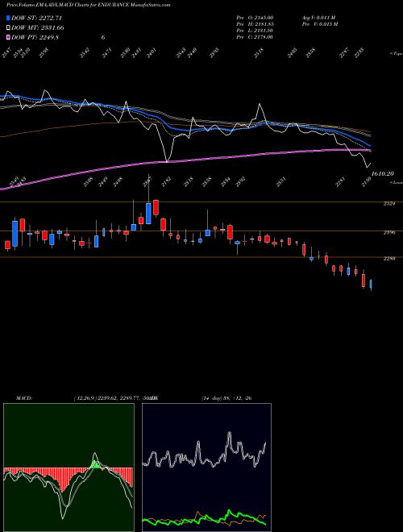403x532 pixels.
Task: Click the lone number 6 beside DOW PT
Action: 103,37
